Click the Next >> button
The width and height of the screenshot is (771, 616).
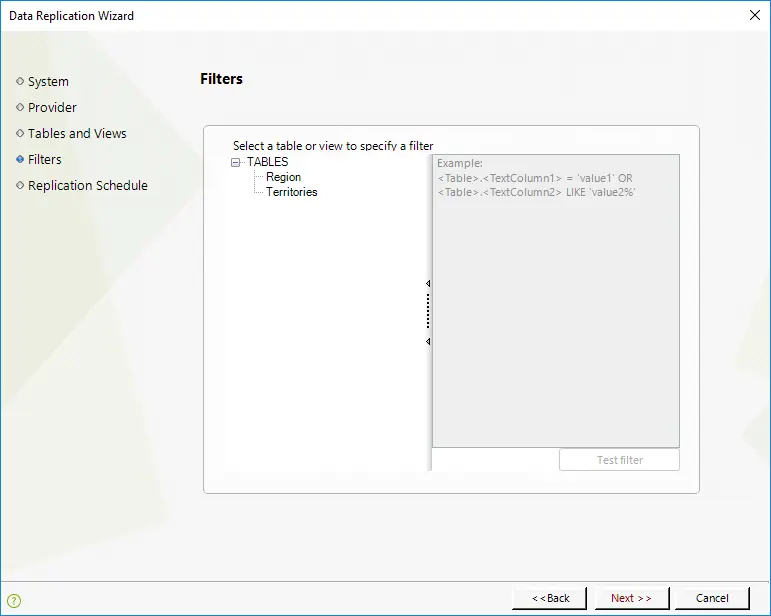(x=632, y=598)
